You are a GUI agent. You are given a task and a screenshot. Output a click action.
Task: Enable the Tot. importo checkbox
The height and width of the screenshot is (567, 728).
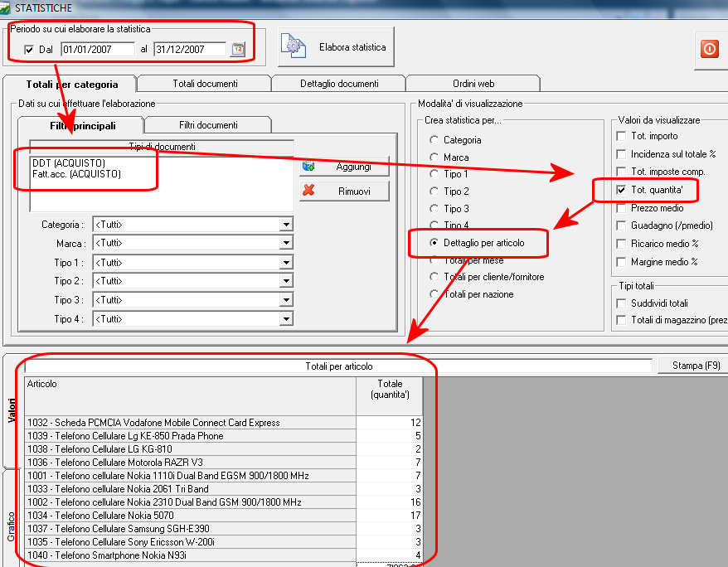click(621, 136)
